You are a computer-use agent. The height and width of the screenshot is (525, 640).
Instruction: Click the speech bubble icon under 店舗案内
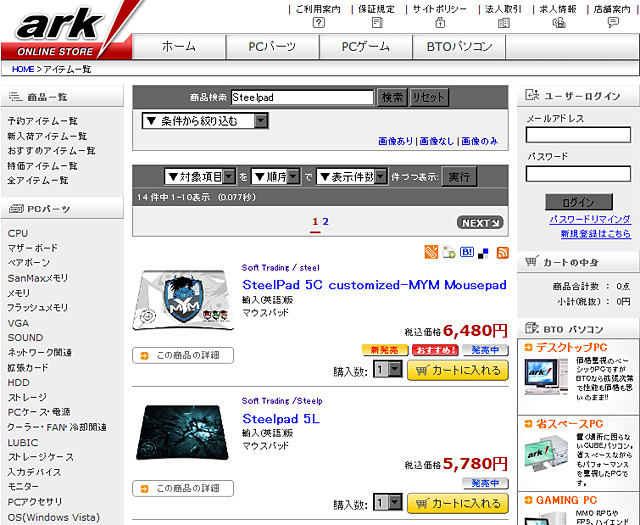[611, 22]
